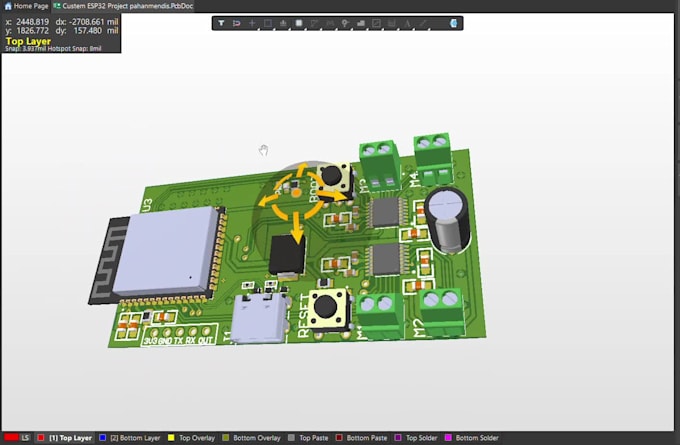Screen dimensions: 680x445
Task: Switch to Top Solder layer tab
Action: click(x=416, y=438)
